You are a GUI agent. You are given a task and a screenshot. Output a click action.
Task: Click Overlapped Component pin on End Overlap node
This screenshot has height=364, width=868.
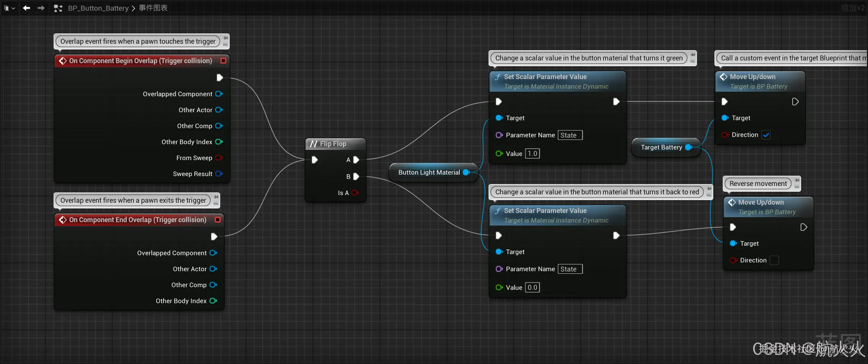(x=213, y=253)
